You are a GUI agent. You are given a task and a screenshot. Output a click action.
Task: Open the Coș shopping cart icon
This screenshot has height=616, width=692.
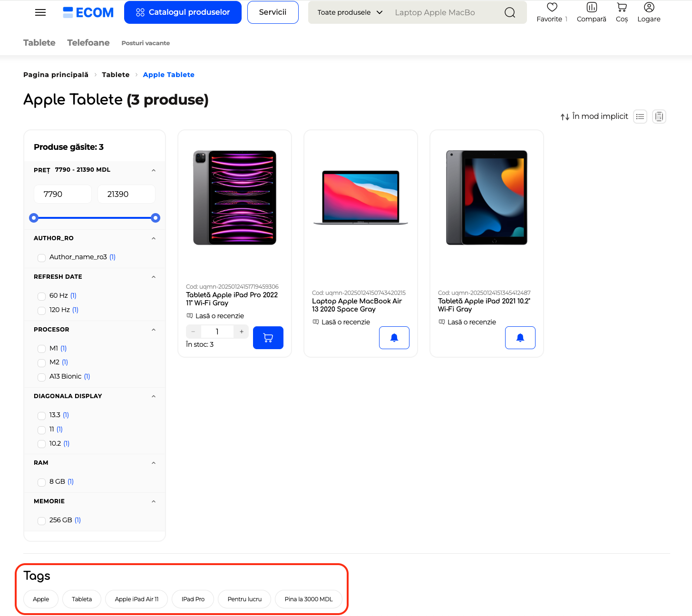[622, 7]
